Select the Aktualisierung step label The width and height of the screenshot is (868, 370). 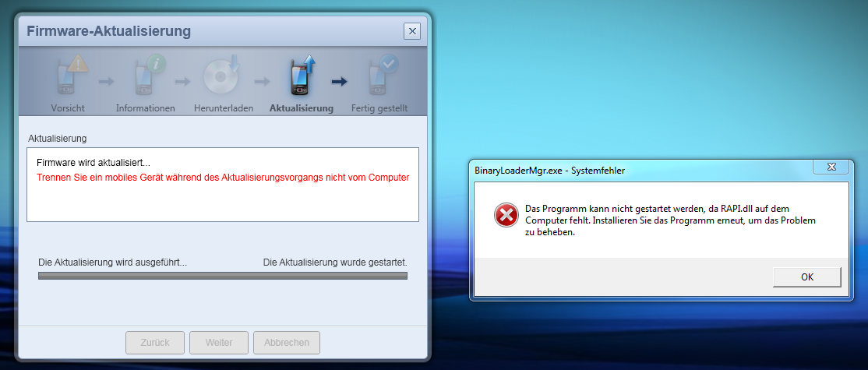[x=301, y=108]
